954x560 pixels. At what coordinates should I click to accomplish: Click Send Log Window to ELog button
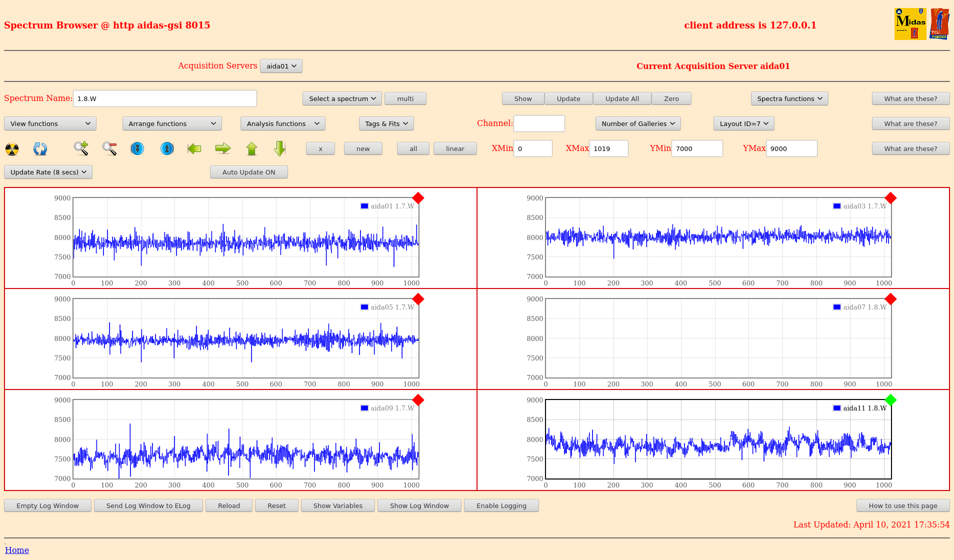(148, 505)
